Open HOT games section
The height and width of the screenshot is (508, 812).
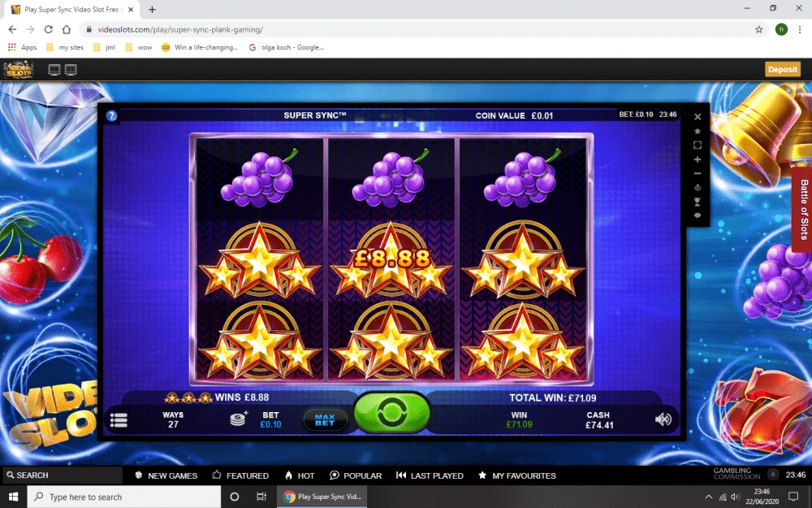[300, 475]
